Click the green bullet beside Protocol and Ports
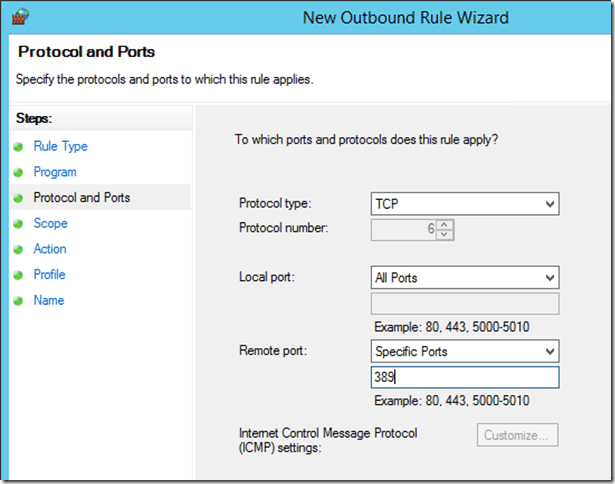Image resolution: width=615 pixels, height=484 pixels. click(18, 198)
